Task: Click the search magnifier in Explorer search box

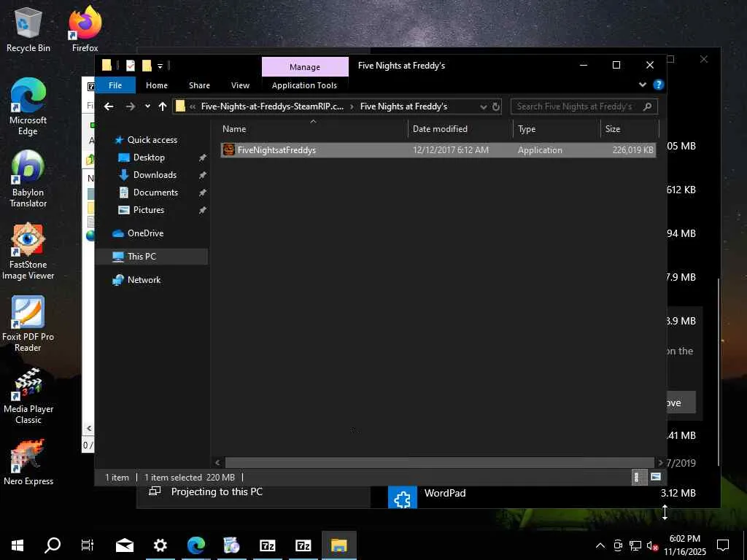Action: [647, 106]
